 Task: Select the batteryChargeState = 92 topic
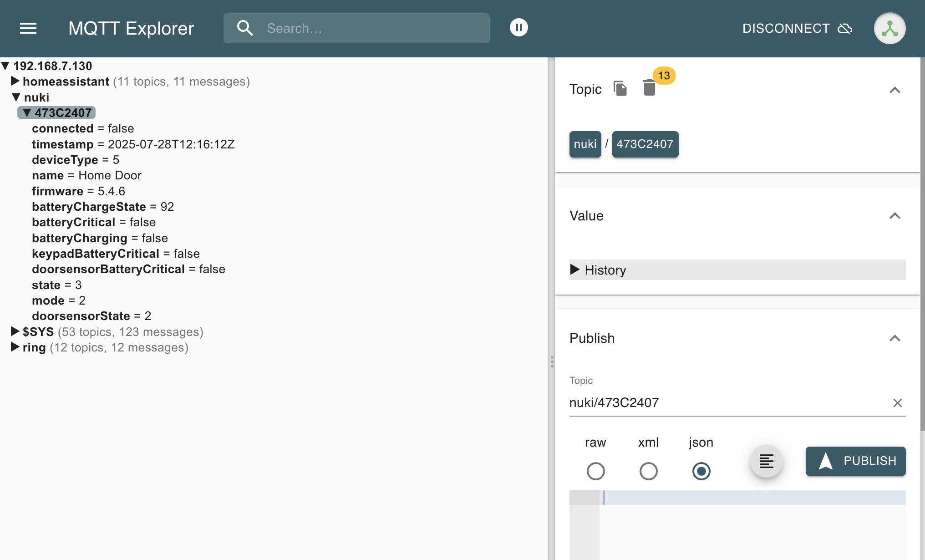tap(103, 207)
